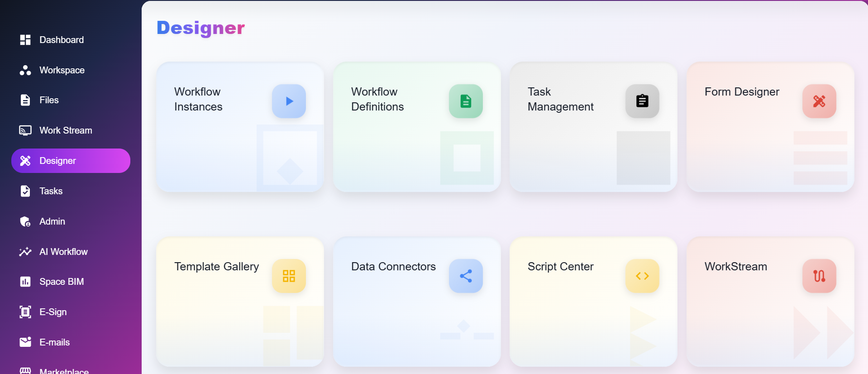Click the Space BIM chart icon

pyautogui.click(x=25, y=282)
